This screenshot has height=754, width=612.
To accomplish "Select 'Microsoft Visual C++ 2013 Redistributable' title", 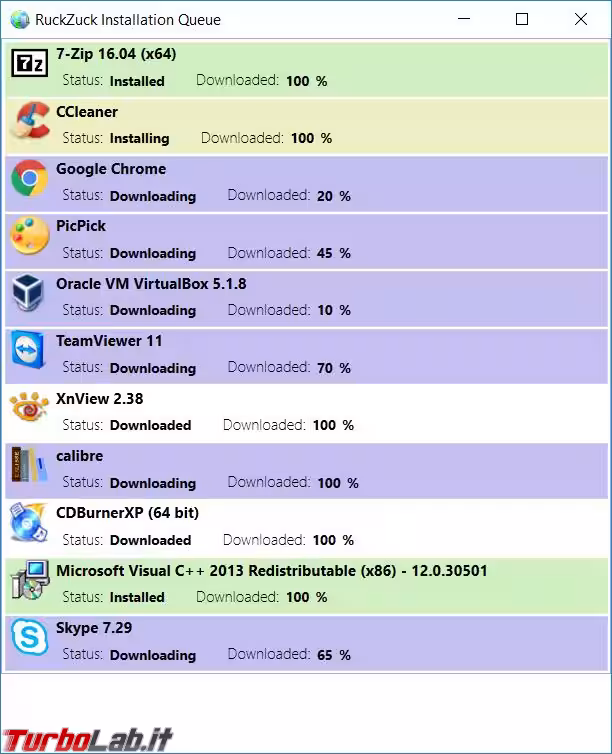I will click(x=272, y=571).
